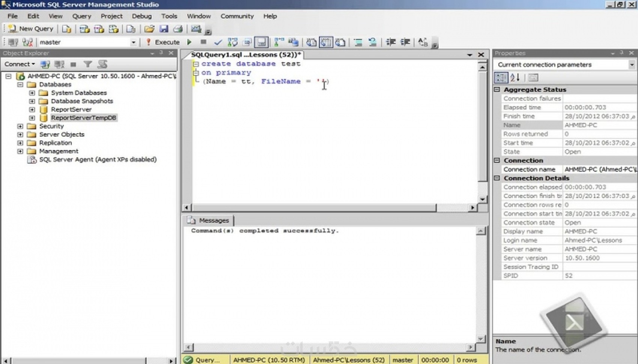The image size is (638, 364).
Task: Open the Connect dropdown in Object Explorer
Action: (x=20, y=64)
